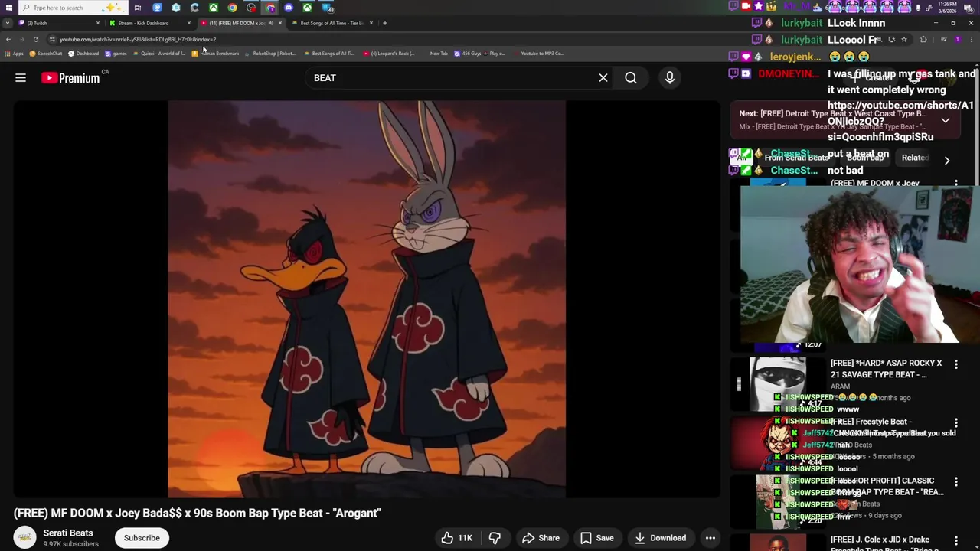Viewport: 980px width, 551px height.
Task: Close the MF DOOM YouTube tab
Action: (x=280, y=23)
